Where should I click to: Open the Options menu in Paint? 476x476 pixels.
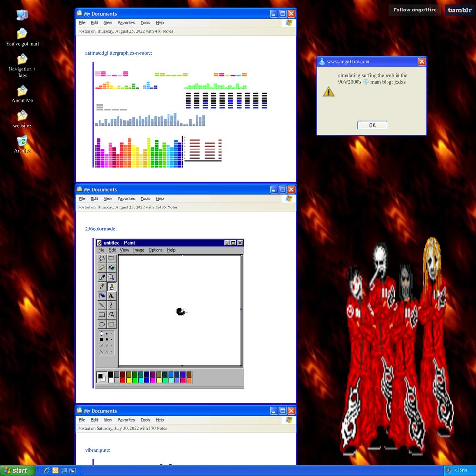(156, 250)
